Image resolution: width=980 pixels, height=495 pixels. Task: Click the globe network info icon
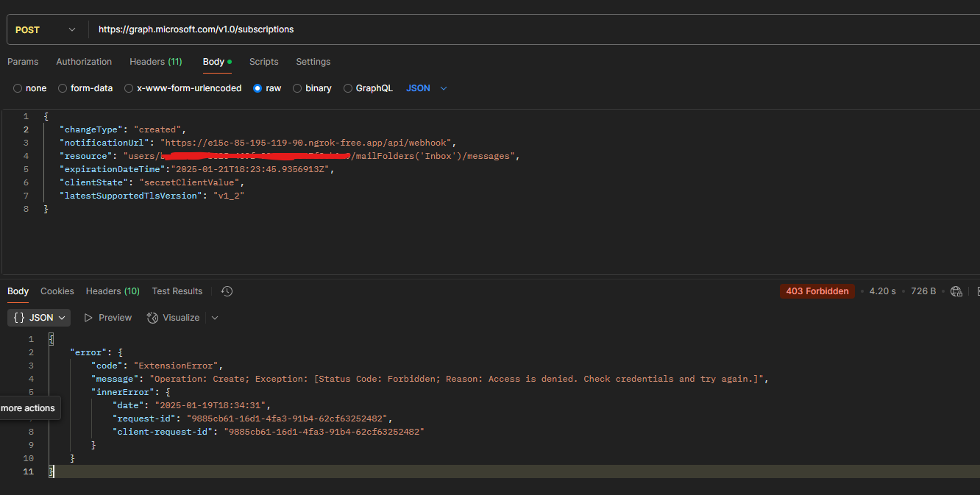956,291
